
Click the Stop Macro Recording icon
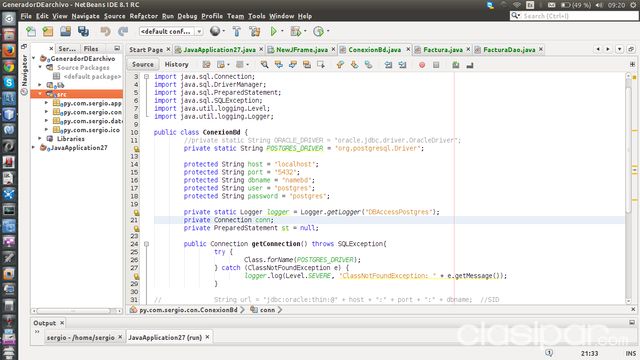click(436, 65)
